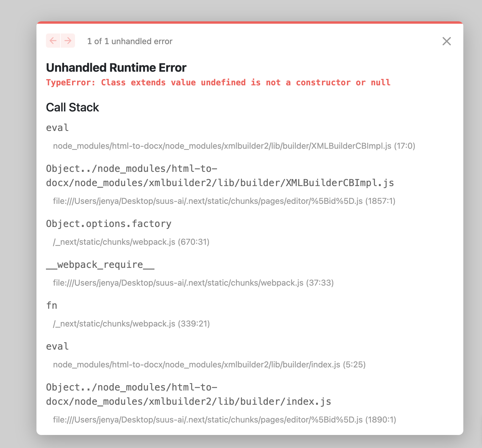Click the 'fn' stack frame entry

(x=52, y=305)
